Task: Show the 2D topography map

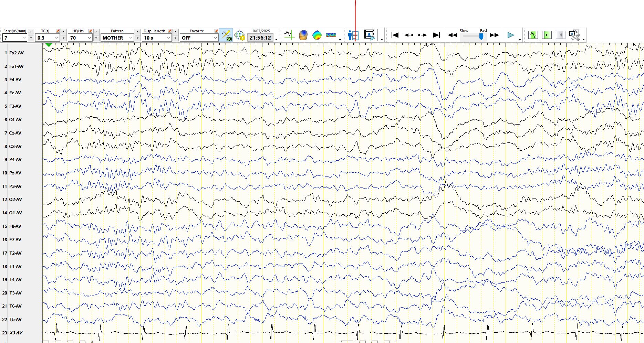Action: pos(317,35)
